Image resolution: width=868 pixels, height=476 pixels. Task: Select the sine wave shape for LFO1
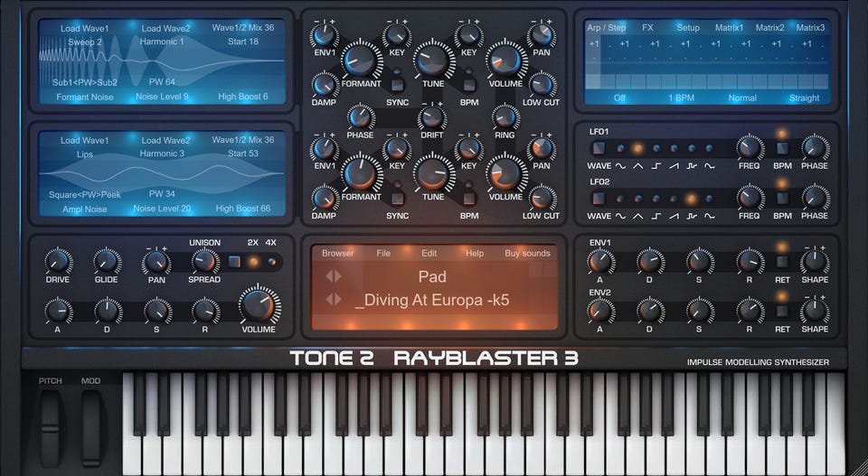coord(620,149)
